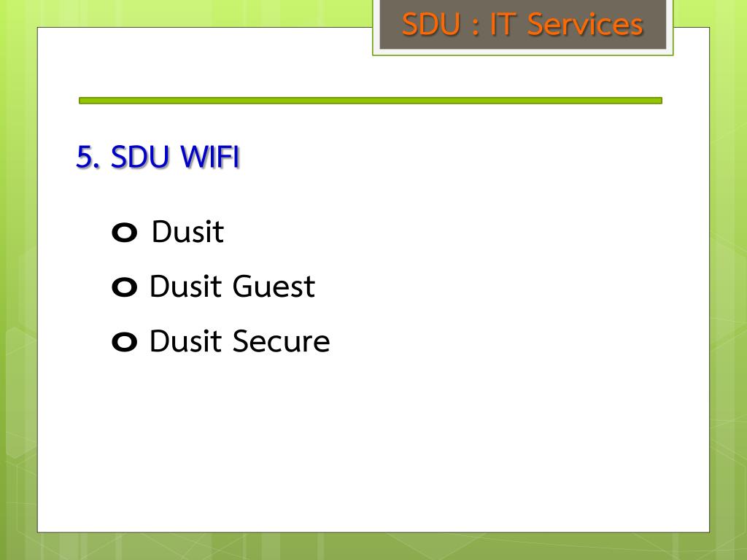Click the green horizontal divider line
This screenshot has height=560, width=747.
(x=370, y=101)
